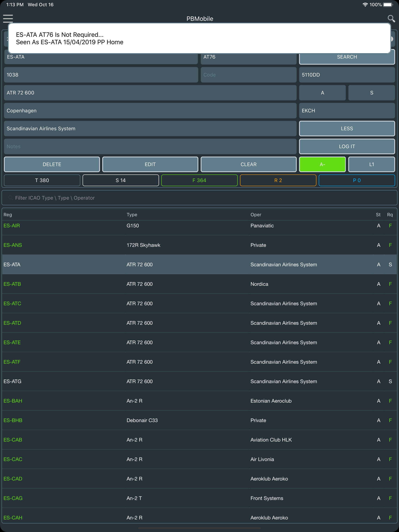The image size is (399, 532).
Task: Click the Rq column header
Action: [x=390, y=215]
